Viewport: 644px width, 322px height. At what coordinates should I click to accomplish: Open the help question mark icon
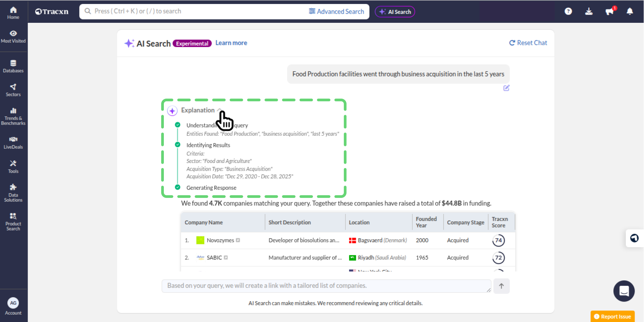(x=568, y=11)
